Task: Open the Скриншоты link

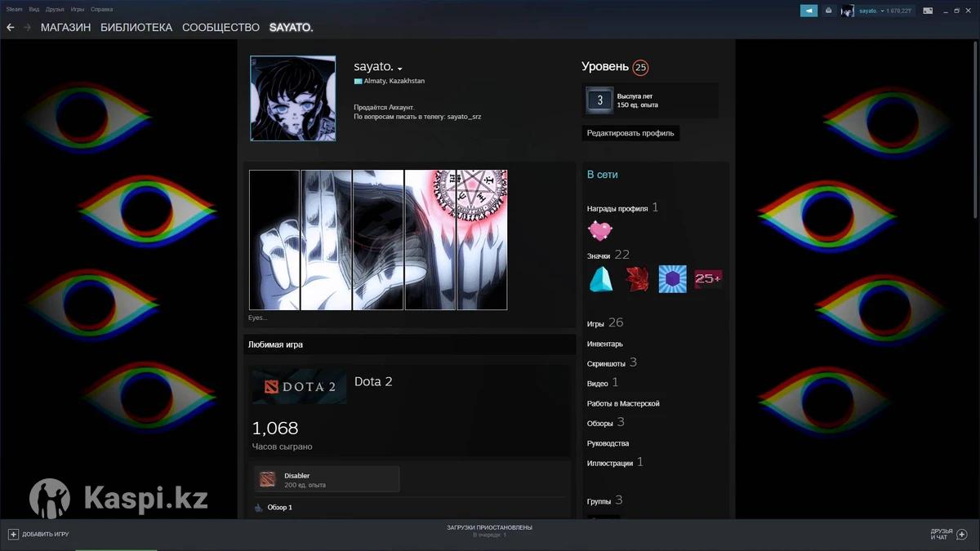Action: [606, 364]
